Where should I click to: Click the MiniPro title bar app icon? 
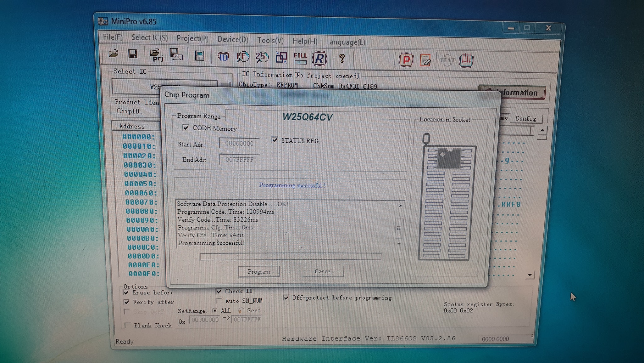click(103, 21)
